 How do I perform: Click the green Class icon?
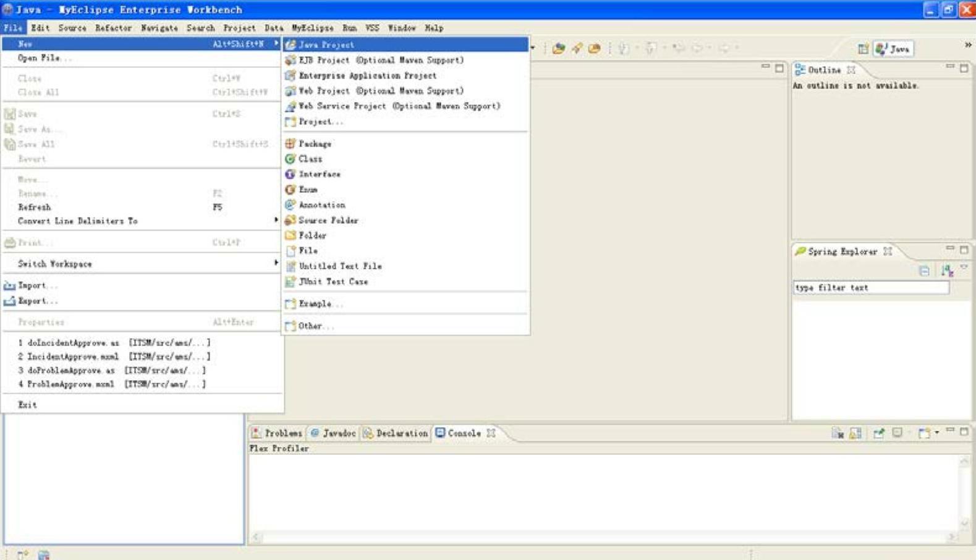290,159
